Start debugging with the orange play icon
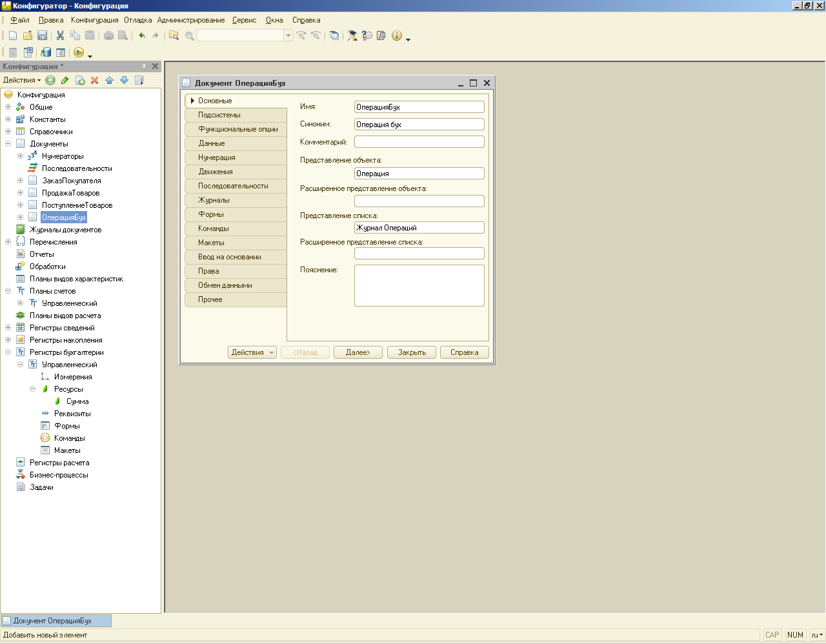 pyautogui.click(x=79, y=52)
